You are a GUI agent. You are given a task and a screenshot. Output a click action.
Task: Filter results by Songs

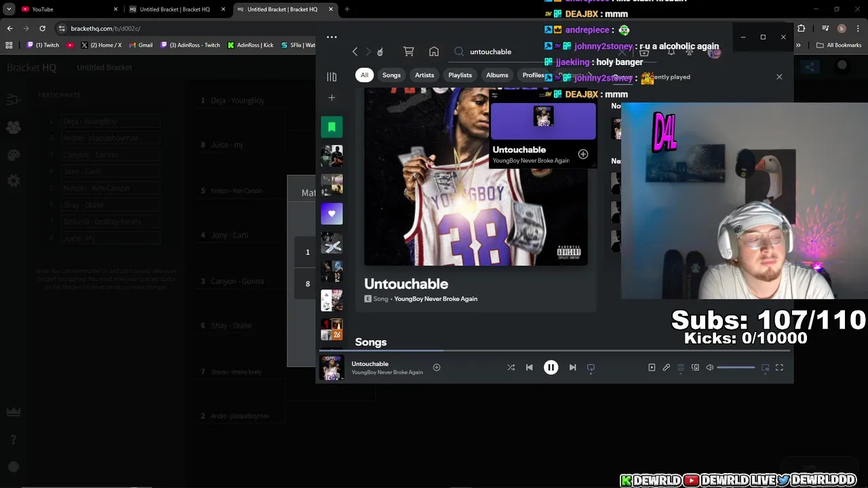391,75
